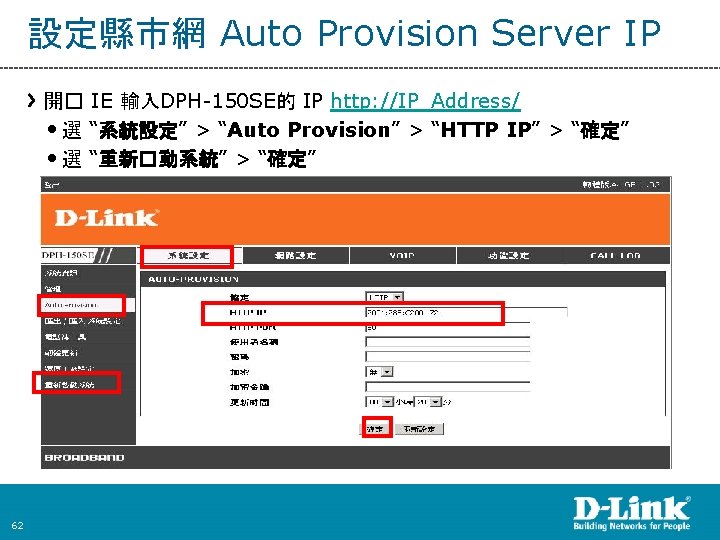This screenshot has width=720, height=540.
Task: Open 匯出/匯入系統設定 sidebar entry
Action: pyautogui.click(x=83, y=321)
